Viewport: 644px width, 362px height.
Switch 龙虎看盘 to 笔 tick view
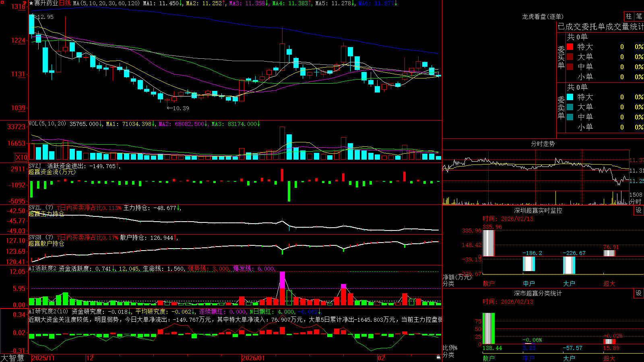coord(639,16)
